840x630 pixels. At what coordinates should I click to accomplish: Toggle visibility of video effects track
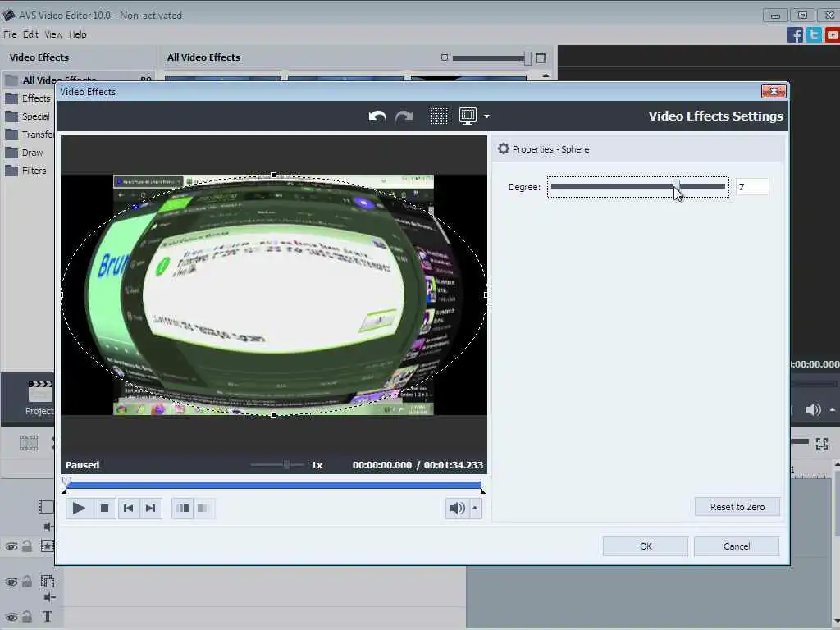pyautogui.click(x=11, y=546)
